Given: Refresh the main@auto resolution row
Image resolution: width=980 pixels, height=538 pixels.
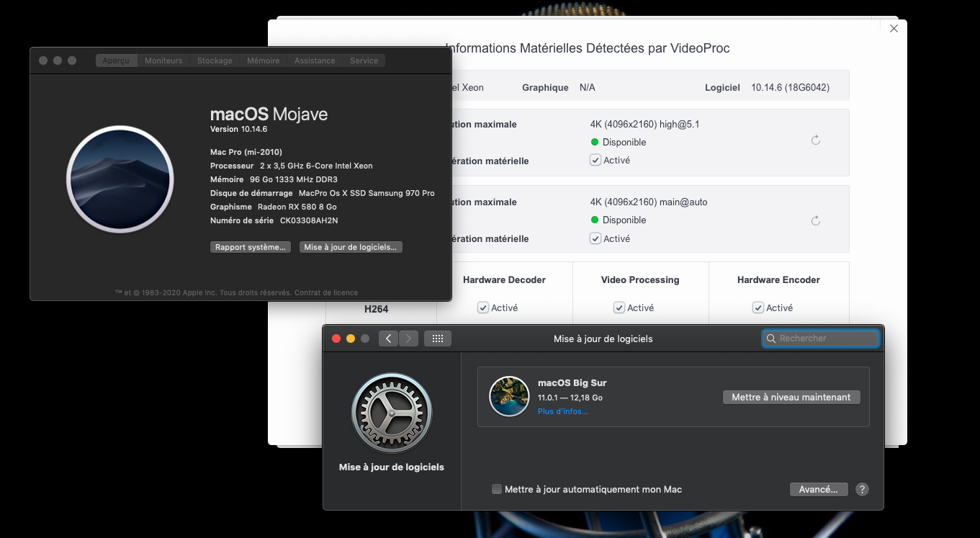Looking at the screenshot, I should 816,220.
